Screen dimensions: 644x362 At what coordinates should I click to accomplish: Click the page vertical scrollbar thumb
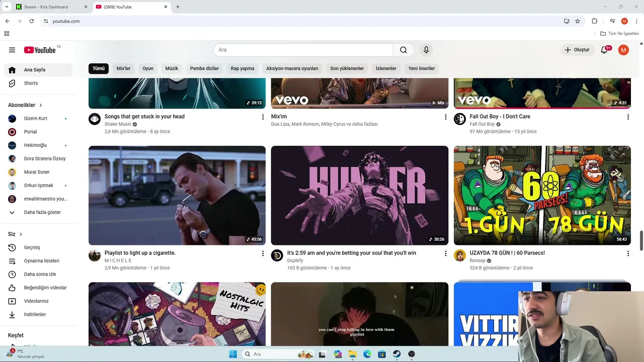(641, 240)
